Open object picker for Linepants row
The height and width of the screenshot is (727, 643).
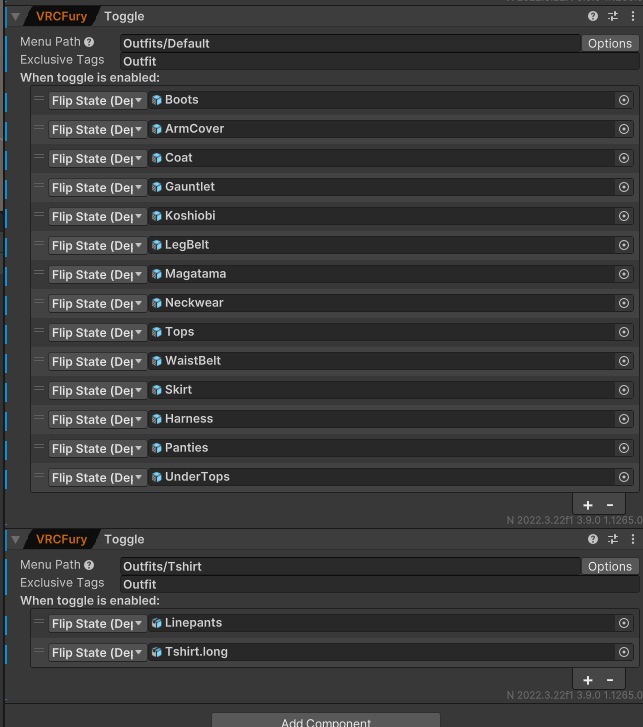pos(624,623)
